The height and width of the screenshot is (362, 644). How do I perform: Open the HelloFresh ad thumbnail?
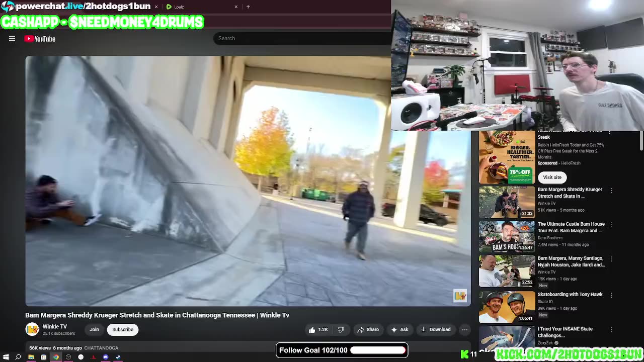pos(507,157)
